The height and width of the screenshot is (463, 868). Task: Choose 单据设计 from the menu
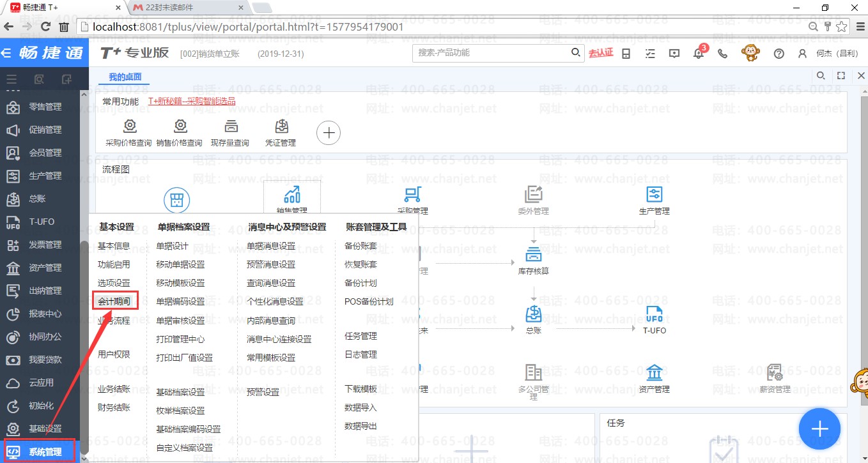(x=172, y=246)
